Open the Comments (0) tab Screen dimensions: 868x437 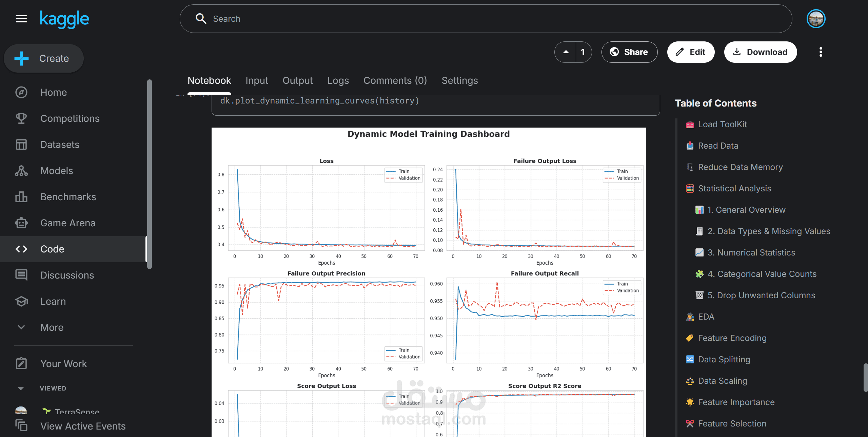pyautogui.click(x=395, y=80)
